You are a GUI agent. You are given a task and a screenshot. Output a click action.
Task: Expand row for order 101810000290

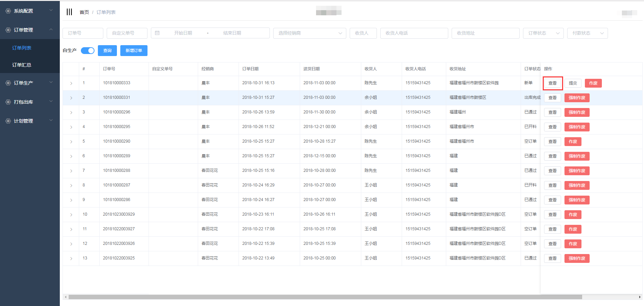[x=71, y=142]
